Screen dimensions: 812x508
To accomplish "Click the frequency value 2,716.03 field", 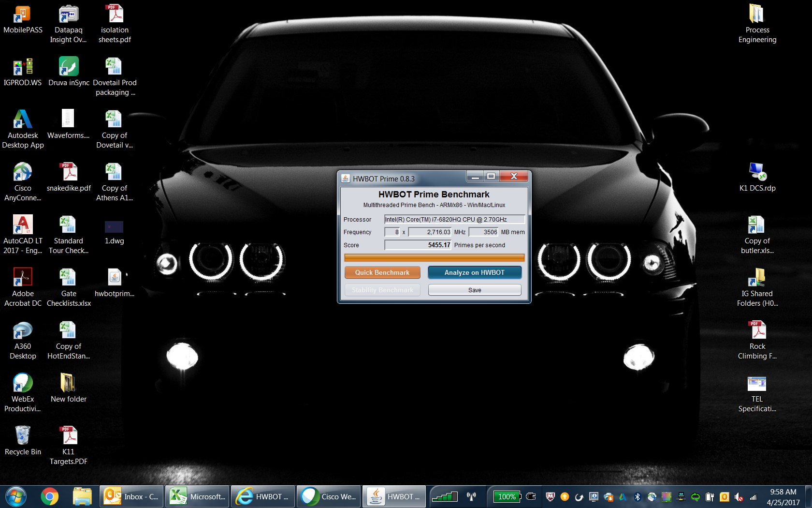I will (430, 232).
